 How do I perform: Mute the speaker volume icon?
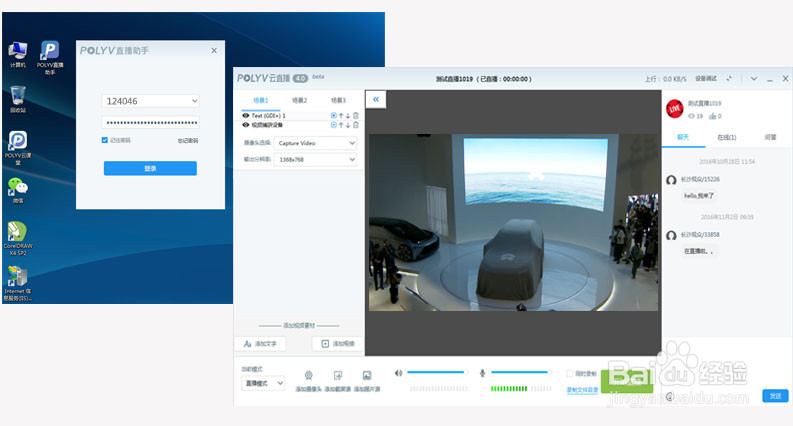(x=399, y=373)
